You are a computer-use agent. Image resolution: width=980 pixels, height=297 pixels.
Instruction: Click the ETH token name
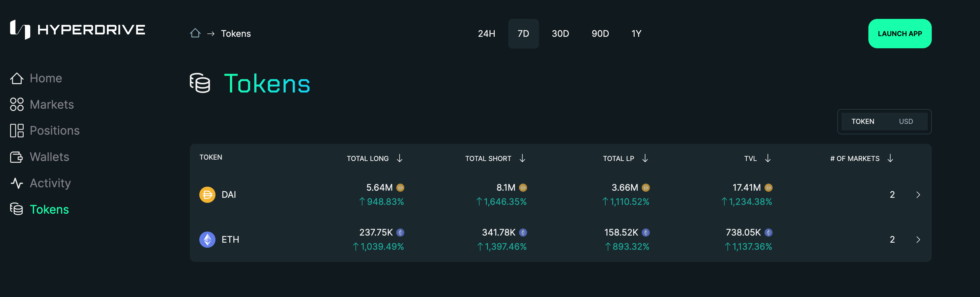(x=230, y=240)
